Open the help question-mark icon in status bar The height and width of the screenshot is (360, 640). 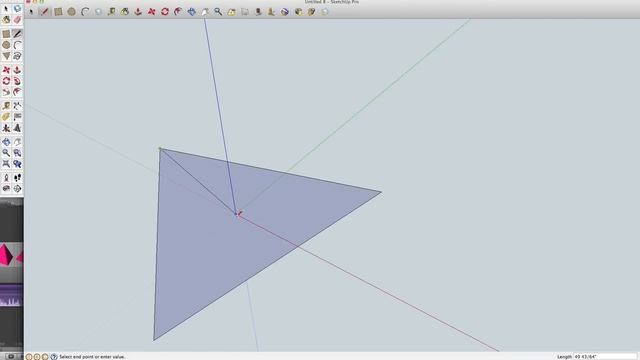53,357
